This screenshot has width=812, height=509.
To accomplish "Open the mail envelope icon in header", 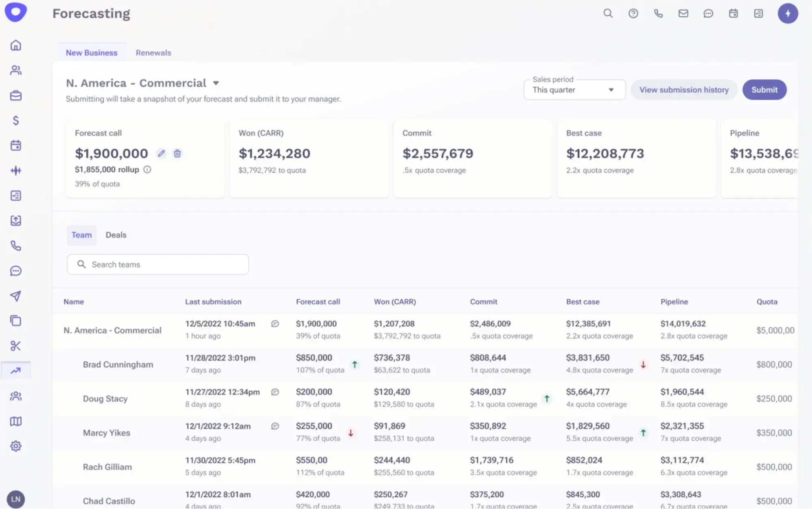I will pyautogui.click(x=683, y=13).
